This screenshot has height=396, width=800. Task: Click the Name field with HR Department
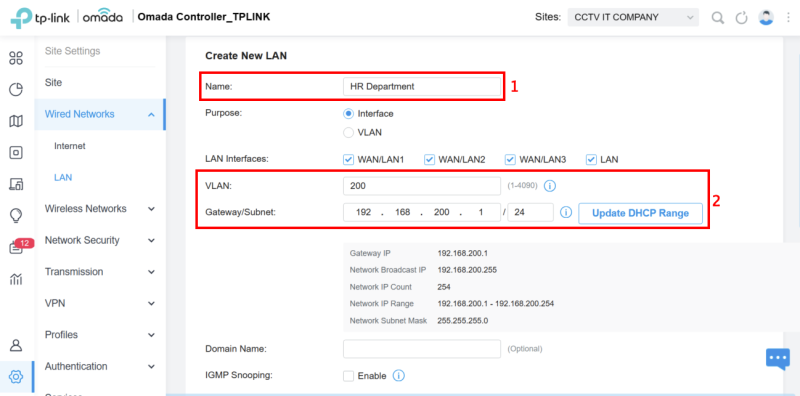click(x=422, y=87)
